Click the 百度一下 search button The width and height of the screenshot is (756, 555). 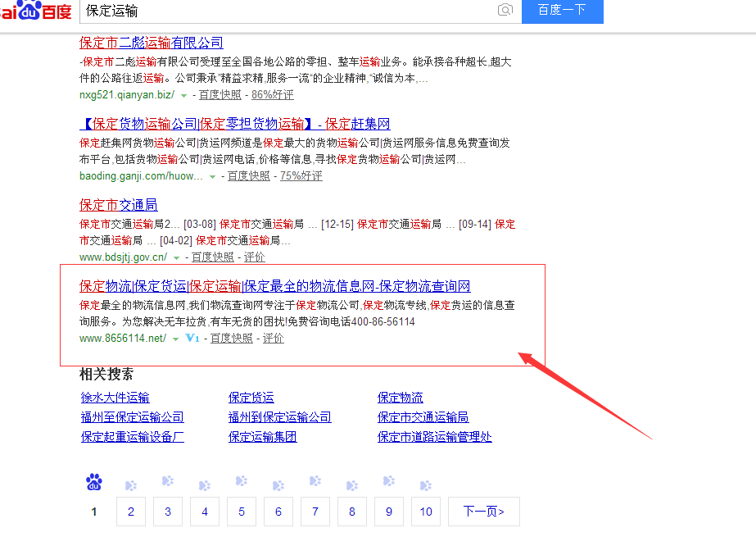pyautogui.click(x=562, y=11)
